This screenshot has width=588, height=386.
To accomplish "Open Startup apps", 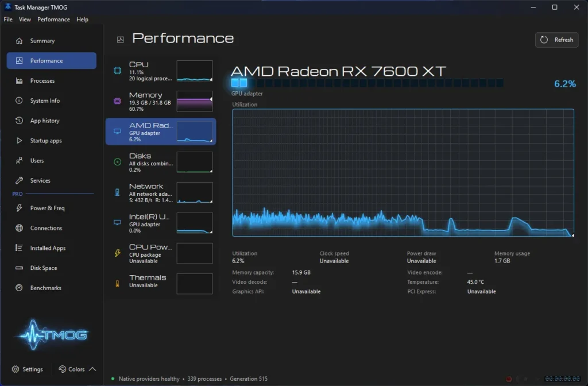I will 51,141.
